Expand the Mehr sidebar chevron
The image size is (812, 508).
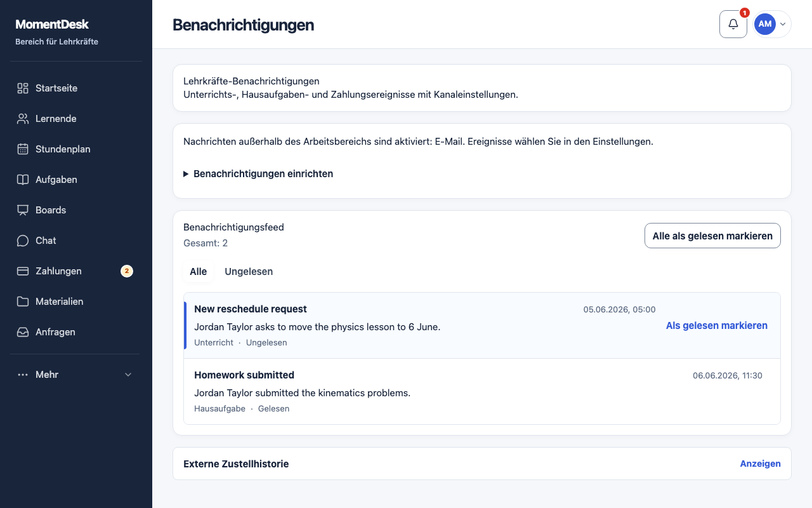[128, 375]
